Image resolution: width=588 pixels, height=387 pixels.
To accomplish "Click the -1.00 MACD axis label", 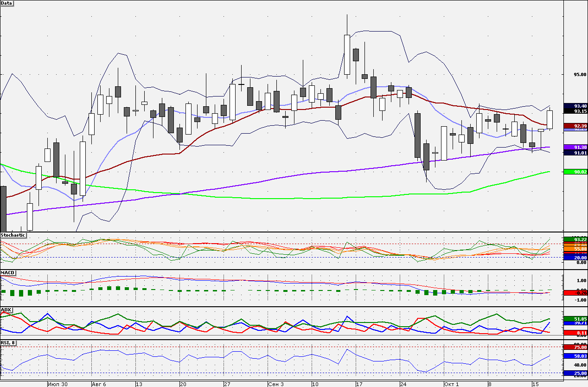I will coord(580,300).
